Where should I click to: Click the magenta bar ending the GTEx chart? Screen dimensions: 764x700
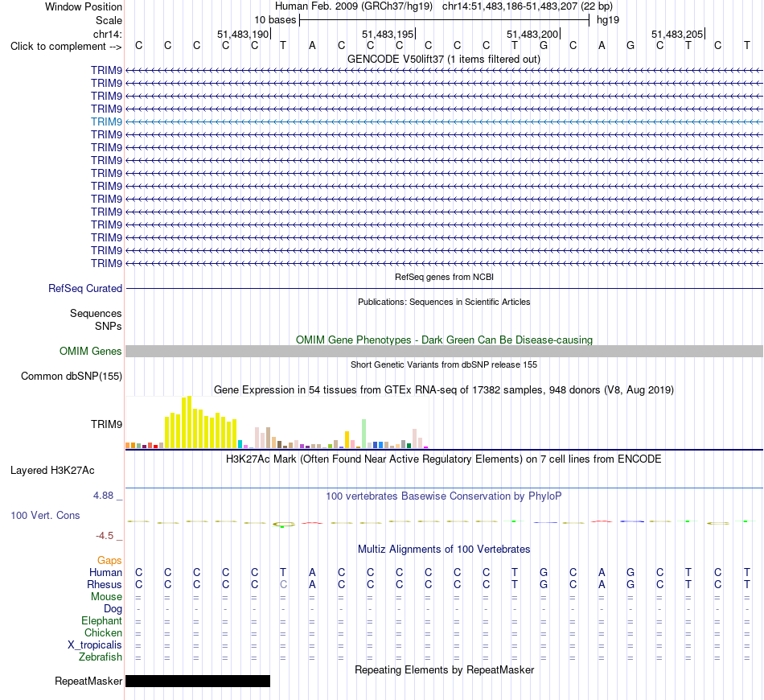(426, 447)
